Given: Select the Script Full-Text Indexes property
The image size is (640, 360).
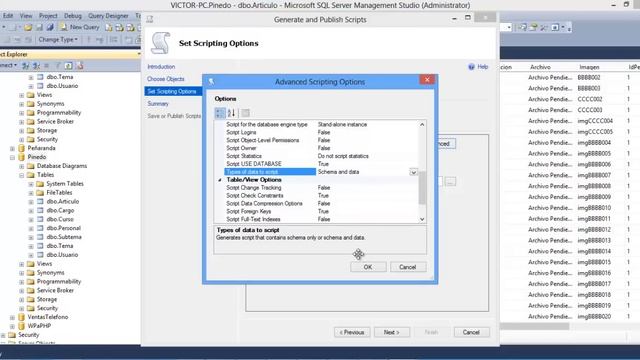Looking at the screenshot, I should click(321, 219).
